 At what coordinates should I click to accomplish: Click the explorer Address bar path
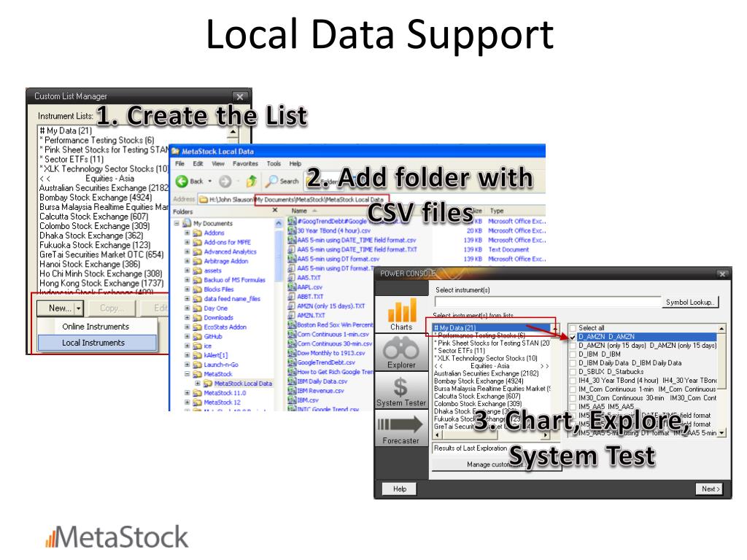tap(296, 200)
